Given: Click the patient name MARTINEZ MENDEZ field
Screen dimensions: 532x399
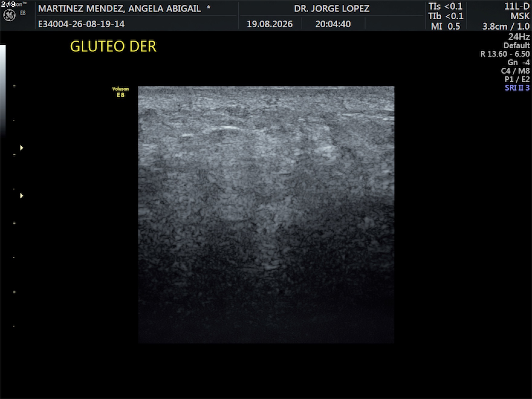Looking at the screenshot, I should [x=119, y=8].
